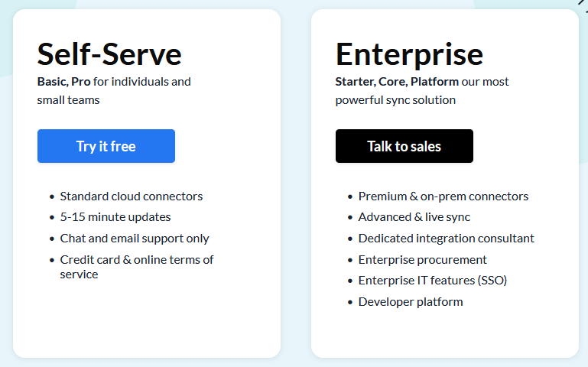Image resolution: width=588 pixels, height=367 pixels.
Task: Click Advanced & live sync item
Action: point(414,217)
